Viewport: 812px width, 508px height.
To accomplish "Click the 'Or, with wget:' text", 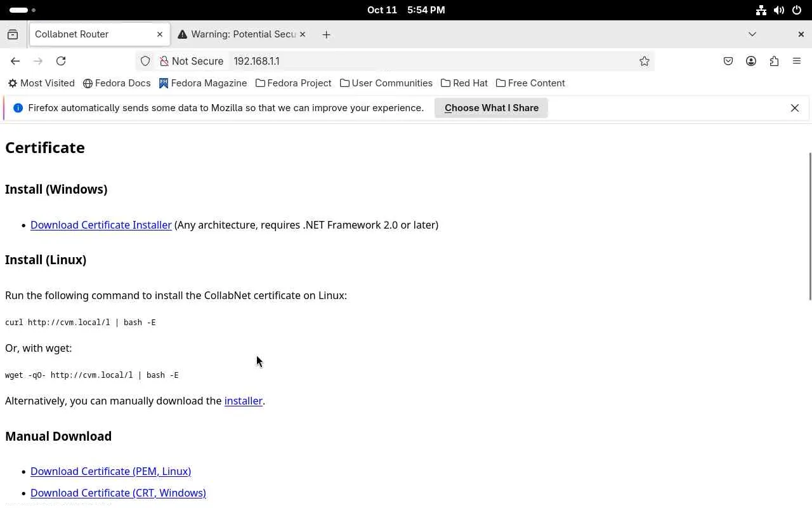I will coord(39,348).
